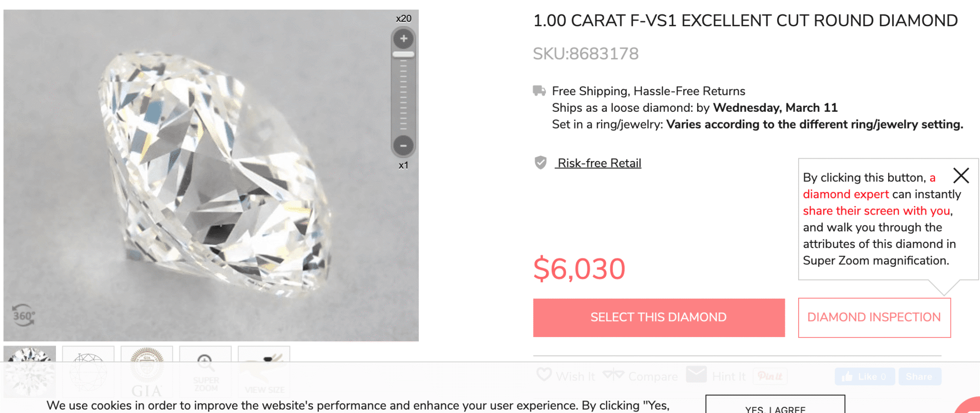
Task: Click the Risk-free Retail shield icon
Action: [540, 163]
